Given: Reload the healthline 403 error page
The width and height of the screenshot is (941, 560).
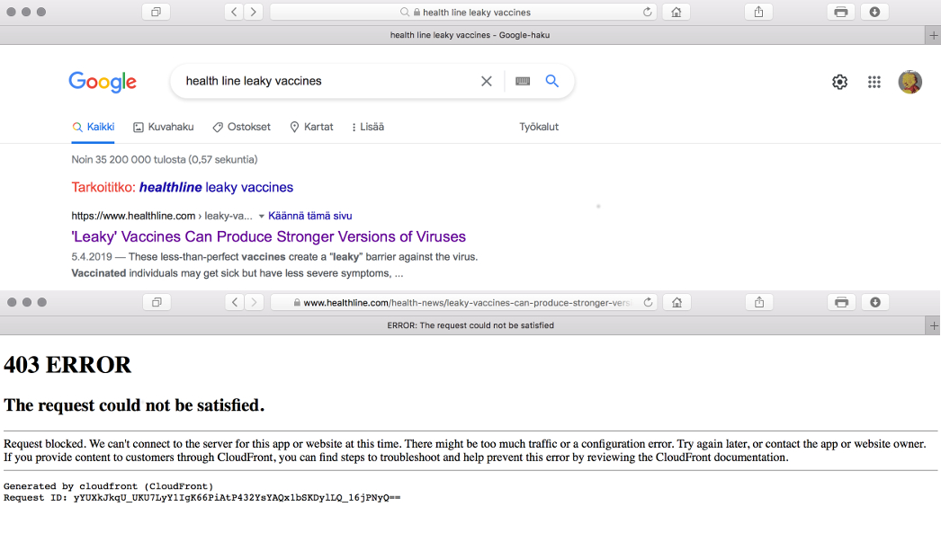Looking at the screenshot, I should (x=649, y=303).
